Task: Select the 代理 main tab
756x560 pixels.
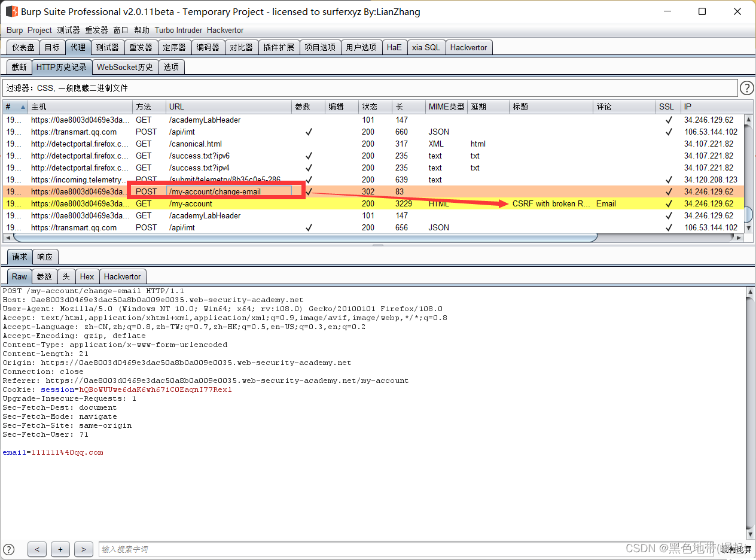Action: pos(78,47)
